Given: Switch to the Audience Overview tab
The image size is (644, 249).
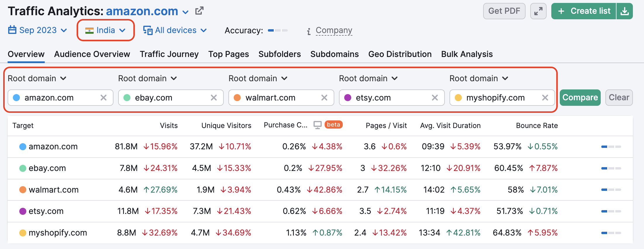Looking at the screenshot, I should (x=92, y=54).
